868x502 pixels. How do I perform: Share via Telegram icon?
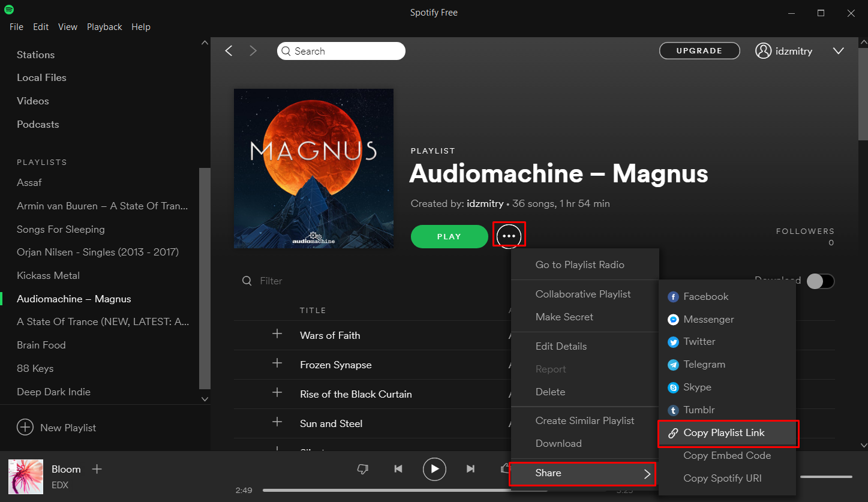(673, 365)
